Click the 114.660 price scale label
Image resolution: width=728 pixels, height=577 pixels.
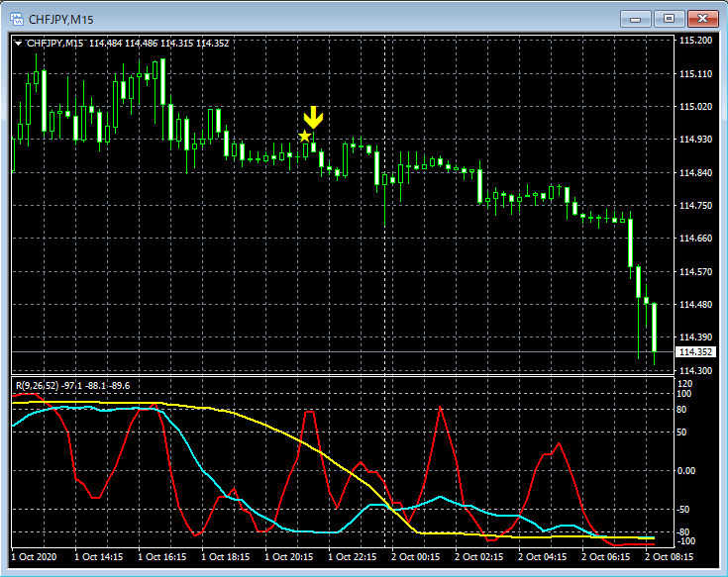[x=695, y=238]
